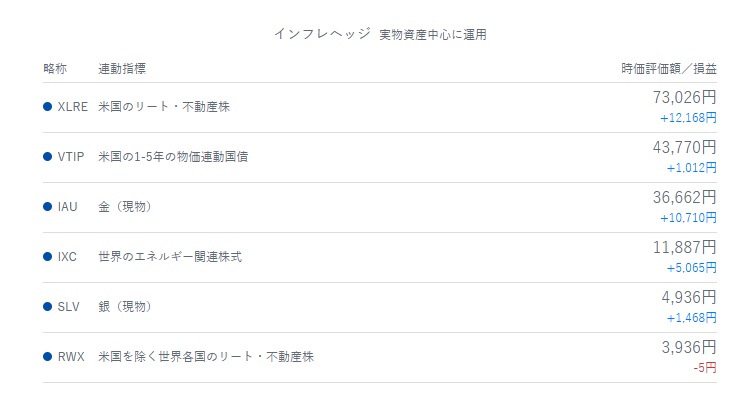Click the blue dot beside RWX
The width and height of the screenshot is (752, 412).
pos(47,356)
